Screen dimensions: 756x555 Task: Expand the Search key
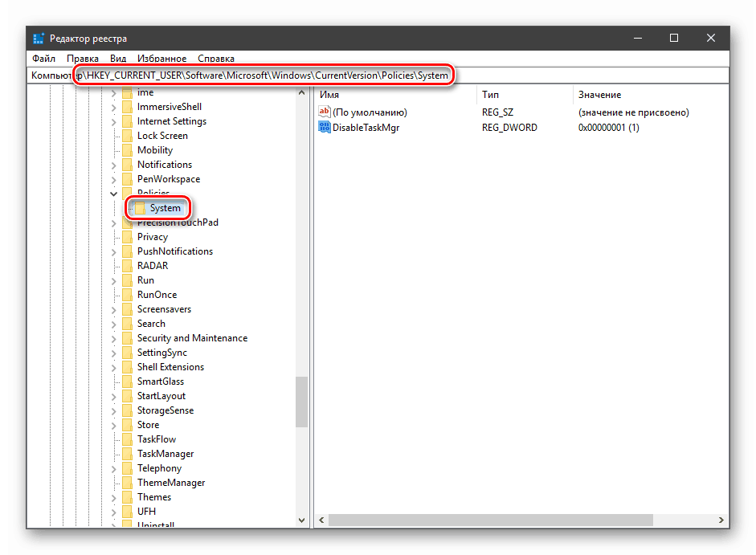click(114, 324)
